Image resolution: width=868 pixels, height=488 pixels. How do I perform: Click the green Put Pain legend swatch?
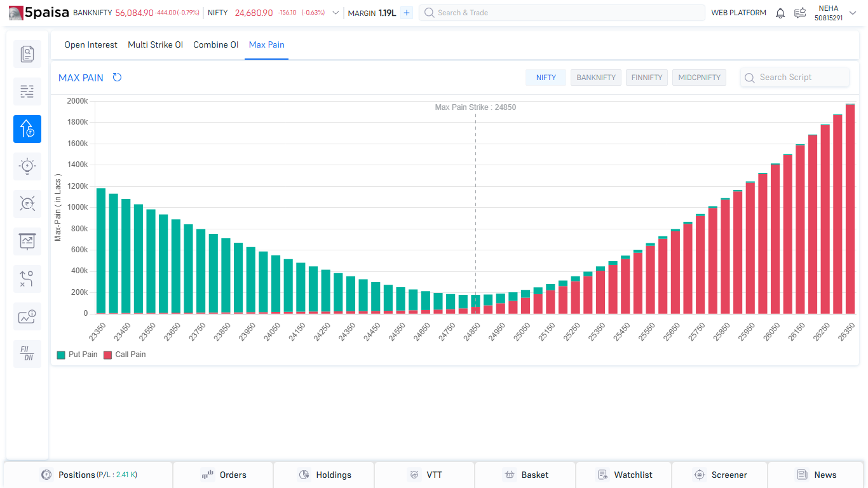pos(61,355)
